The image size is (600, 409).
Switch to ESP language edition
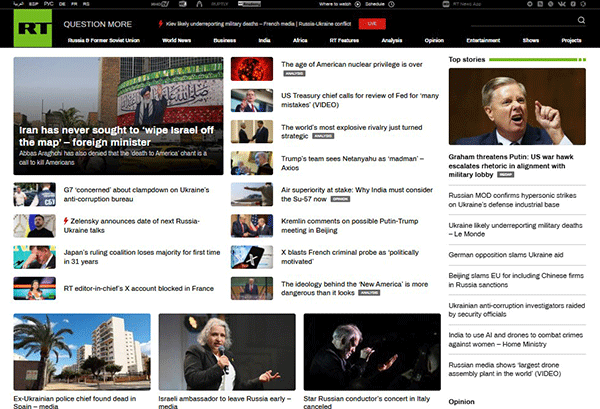[34, 4]
